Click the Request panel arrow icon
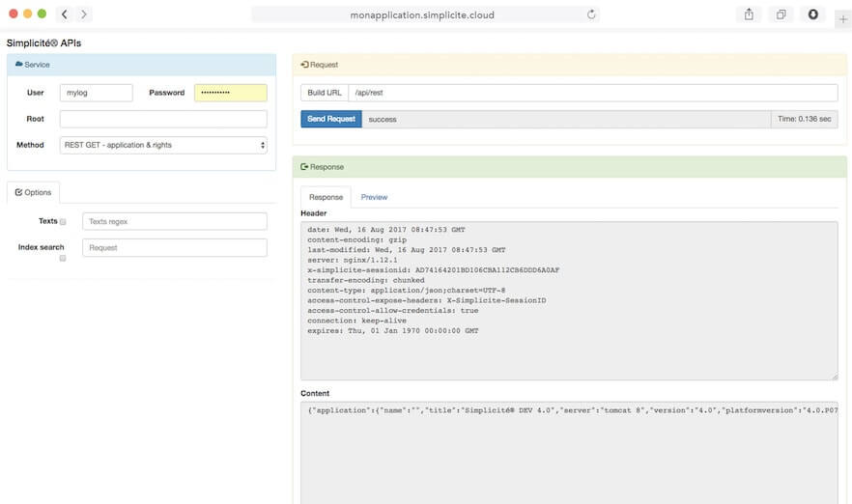The width and height of the screenshot is (852, 504). (x=304, y=65)
